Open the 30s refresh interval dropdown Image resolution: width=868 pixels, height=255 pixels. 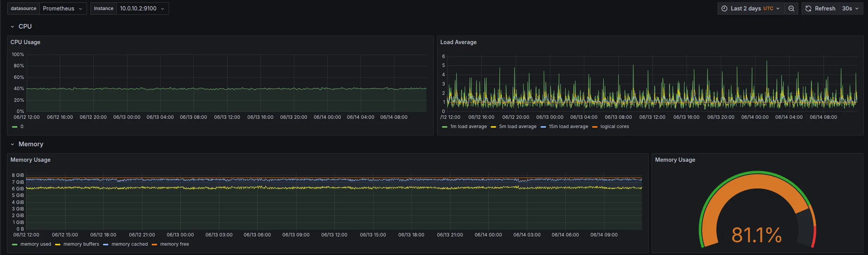coord(851,9)
